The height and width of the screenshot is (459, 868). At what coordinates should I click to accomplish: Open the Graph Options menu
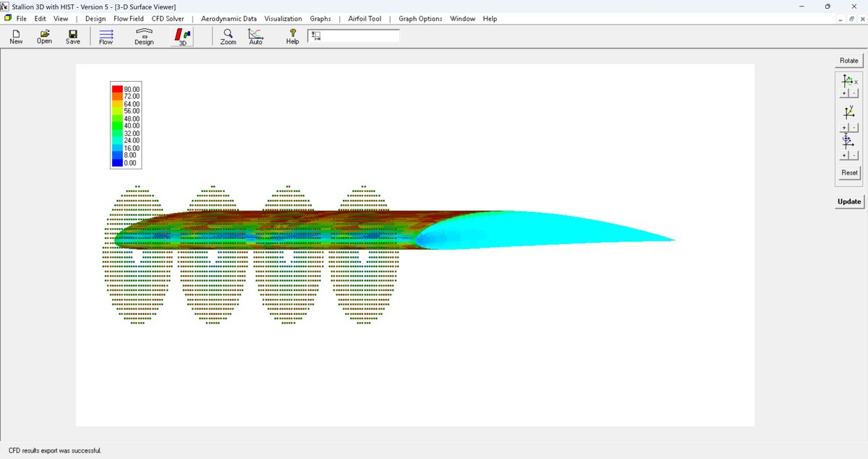[420, 19]
